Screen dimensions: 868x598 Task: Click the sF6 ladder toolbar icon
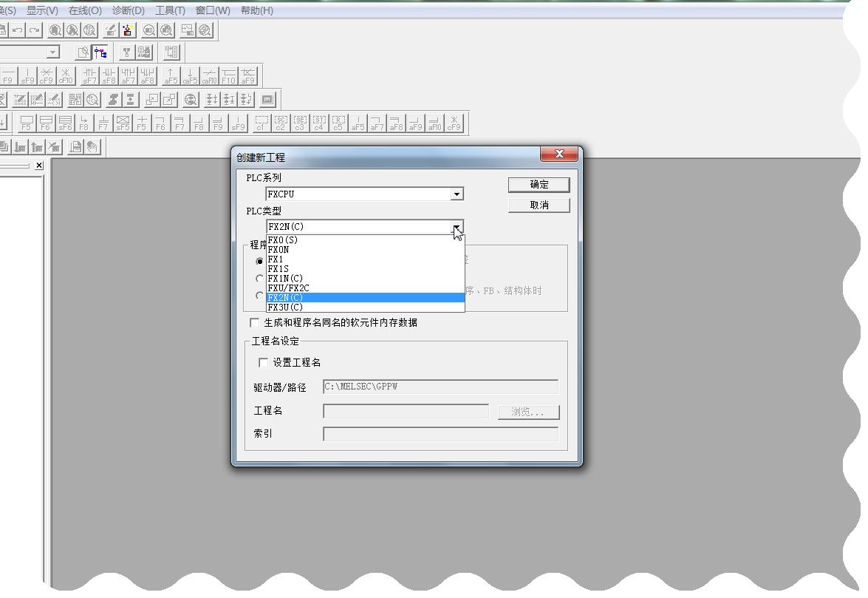point(65,123)
